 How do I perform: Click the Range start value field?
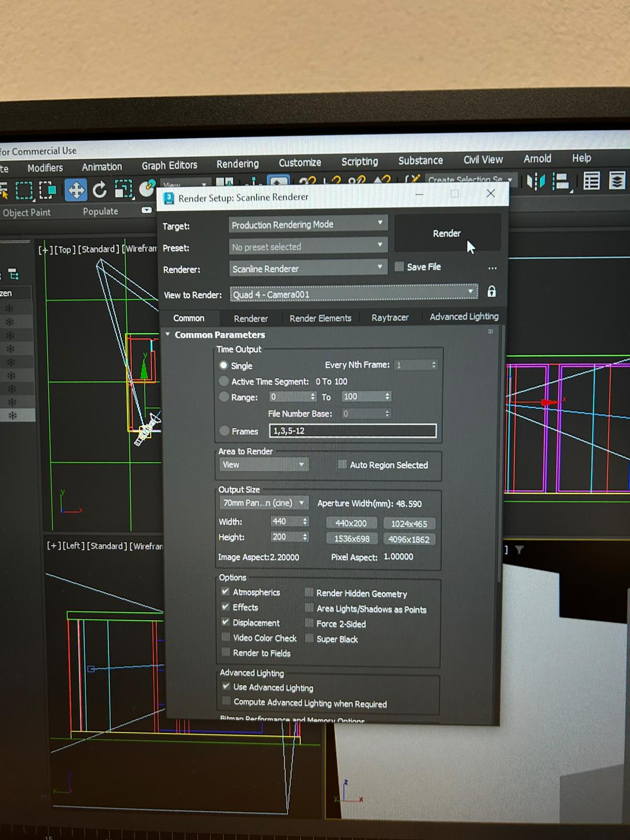(x=289, y=397)
